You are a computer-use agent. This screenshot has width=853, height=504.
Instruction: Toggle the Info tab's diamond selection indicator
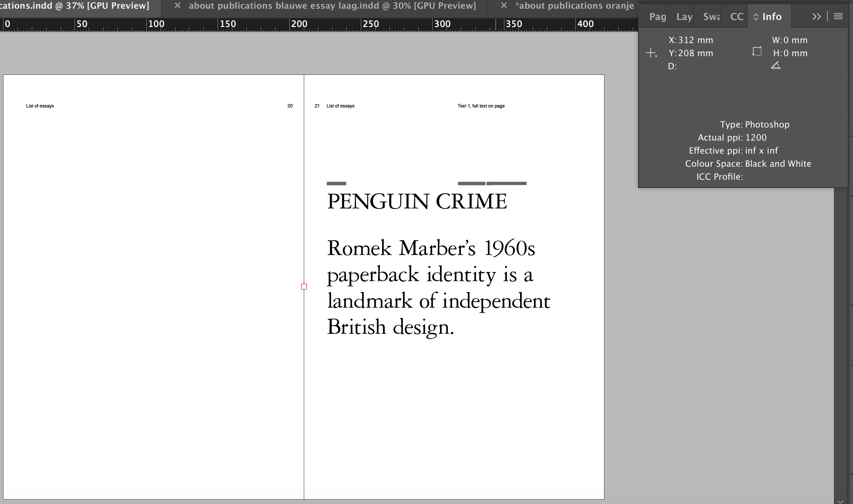pyautogui.click(x=756, y=17)
